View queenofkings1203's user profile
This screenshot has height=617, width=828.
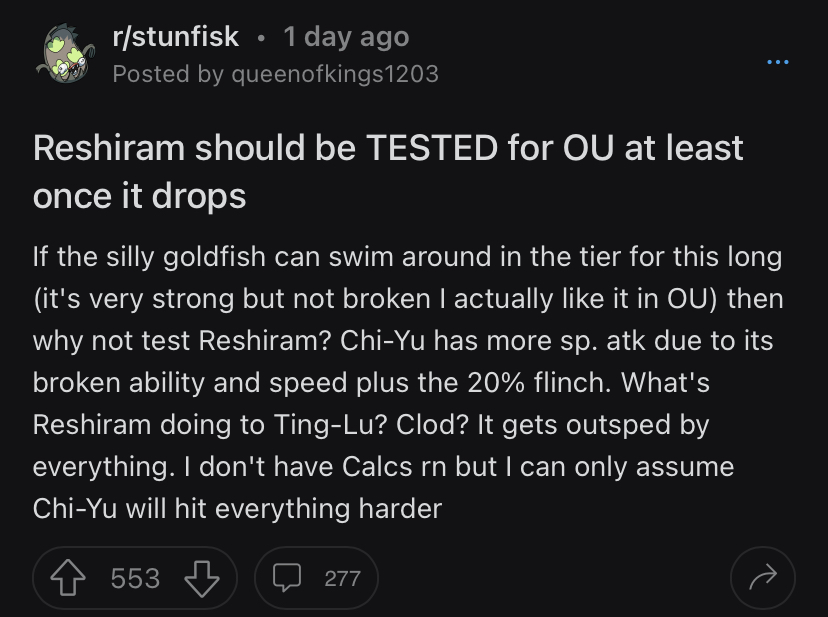tap(334, 74)
